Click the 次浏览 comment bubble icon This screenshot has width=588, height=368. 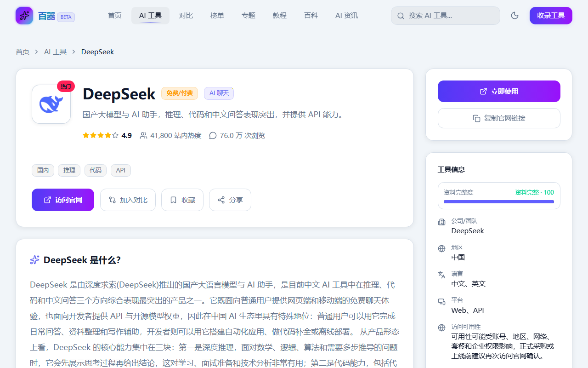tap(213, 136)
